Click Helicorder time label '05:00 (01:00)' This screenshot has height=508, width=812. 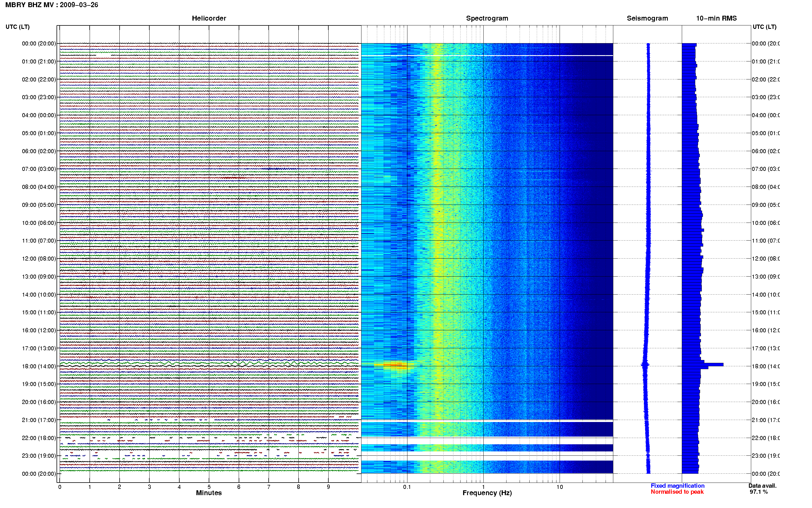(39, 133)
